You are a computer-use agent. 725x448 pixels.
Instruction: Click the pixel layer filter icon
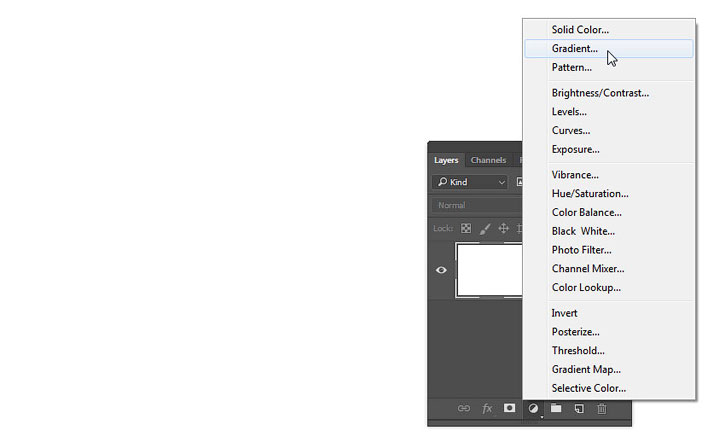[519, 182]
